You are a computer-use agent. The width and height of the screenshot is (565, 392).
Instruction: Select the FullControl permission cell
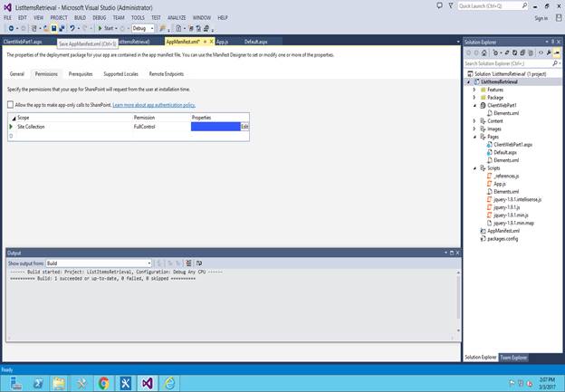coord(161,127)
